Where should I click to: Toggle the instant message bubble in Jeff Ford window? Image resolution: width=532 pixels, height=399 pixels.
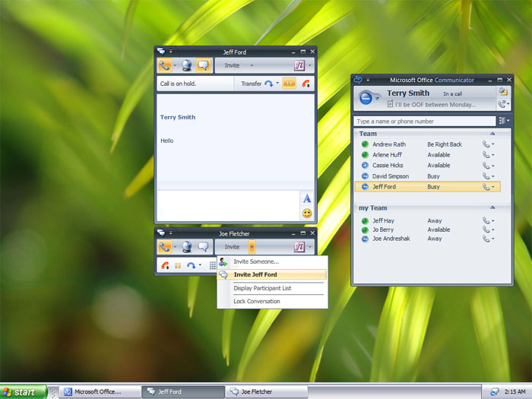(203, 65)
